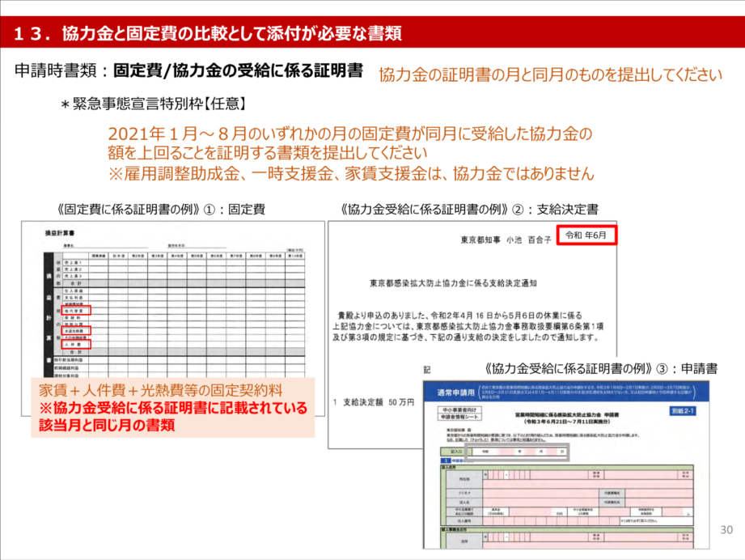Screen dimensions: 745x560
Task: Click the red bold text '※協力金受給に係る証明書に記載されている'
Action: (173, 408)
